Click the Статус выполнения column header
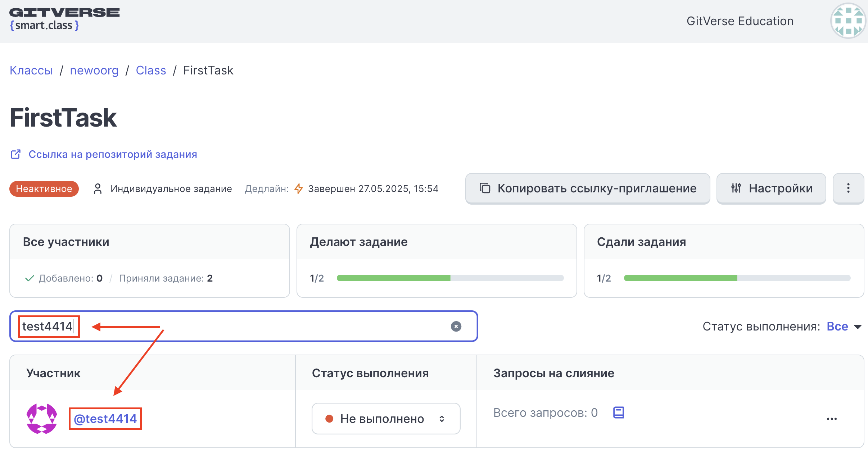Image resolution: width=868 pixels, height=456 pixels. click(370, 373)
